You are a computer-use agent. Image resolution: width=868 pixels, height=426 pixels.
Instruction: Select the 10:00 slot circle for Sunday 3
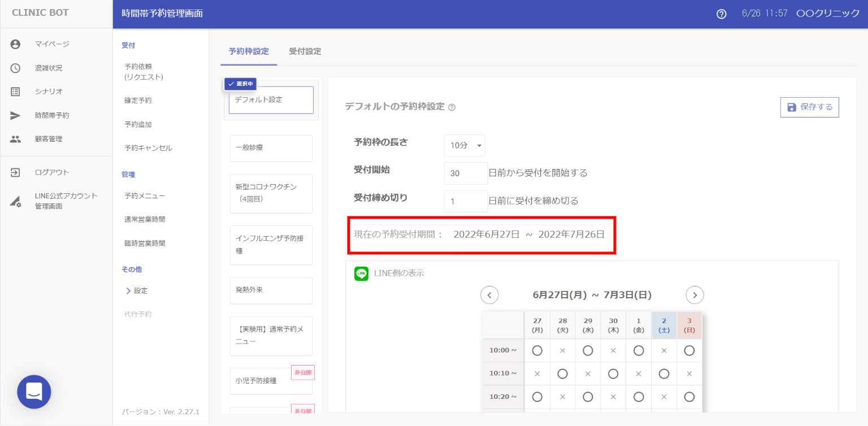pyautogui.click(x=689, y=351)
